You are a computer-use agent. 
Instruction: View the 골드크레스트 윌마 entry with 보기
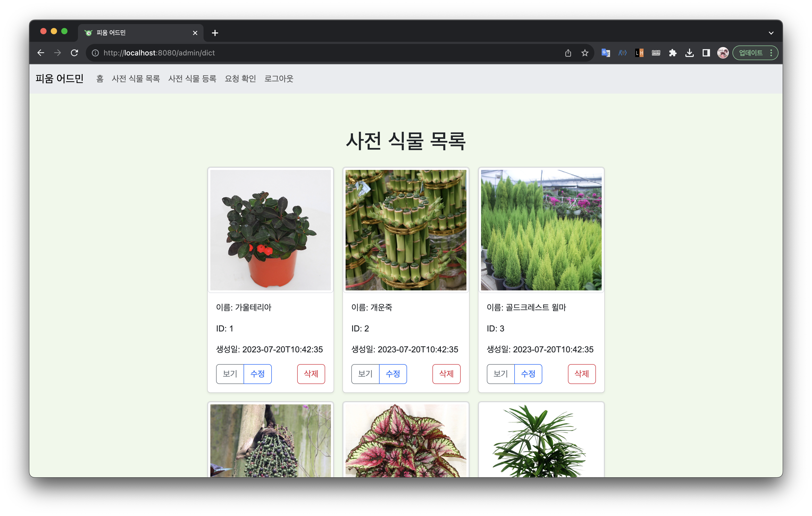coord(500,374)
